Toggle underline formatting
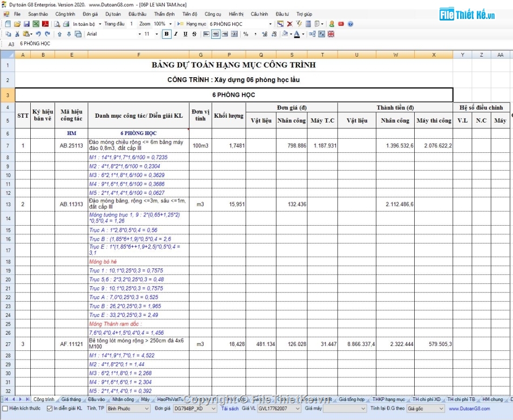This screenshot has width=513, height=420. pos(186,34)
